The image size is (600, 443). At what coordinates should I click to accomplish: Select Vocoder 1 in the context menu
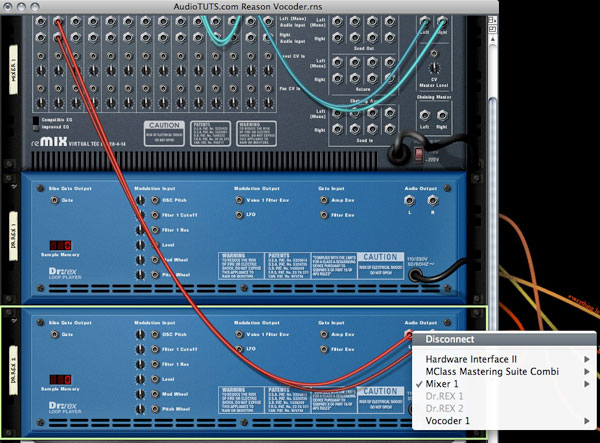[x=504, y=421]
